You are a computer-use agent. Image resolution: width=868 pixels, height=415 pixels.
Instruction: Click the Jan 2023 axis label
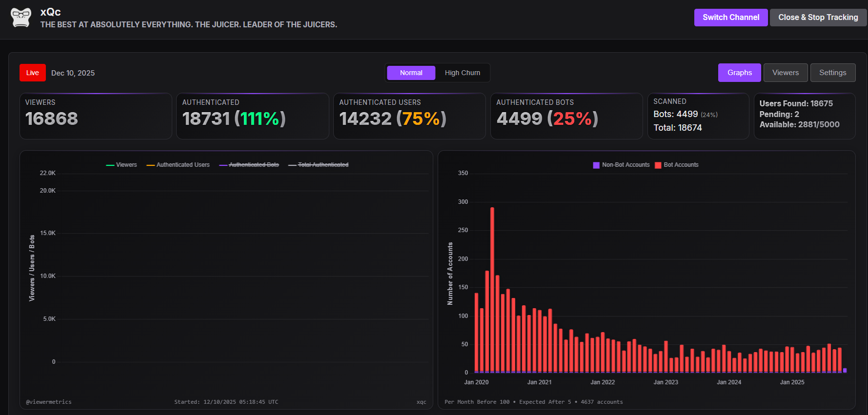[x=666, y=382]
